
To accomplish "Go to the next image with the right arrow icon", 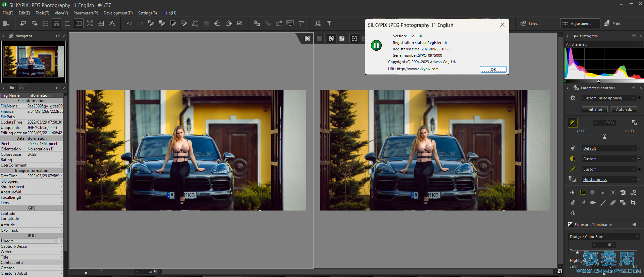I will 34,24.
